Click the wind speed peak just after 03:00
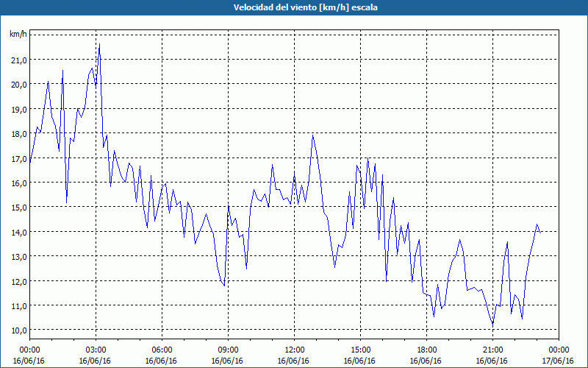The width and height of the screenshot is (588, 368). pos(99,44)
